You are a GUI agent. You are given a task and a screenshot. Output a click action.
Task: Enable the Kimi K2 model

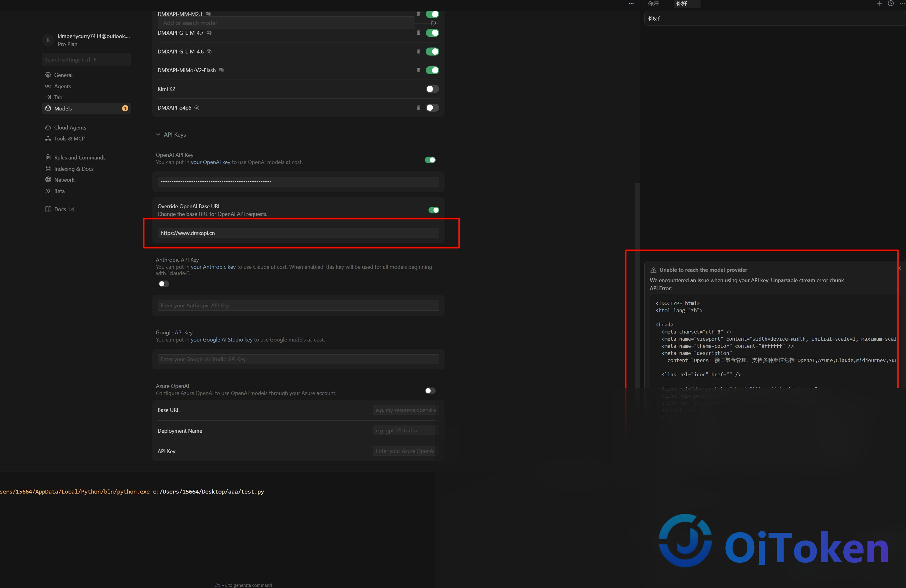click(432, 89)
